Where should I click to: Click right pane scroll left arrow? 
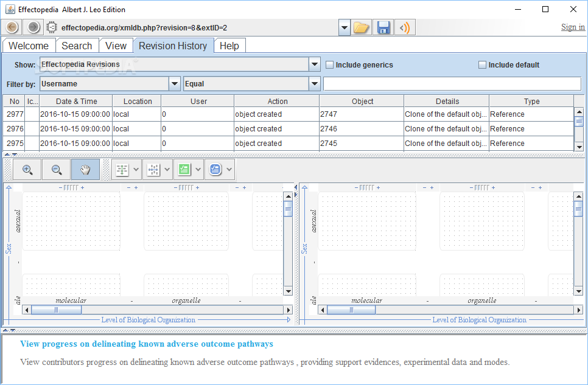point(323,310)
